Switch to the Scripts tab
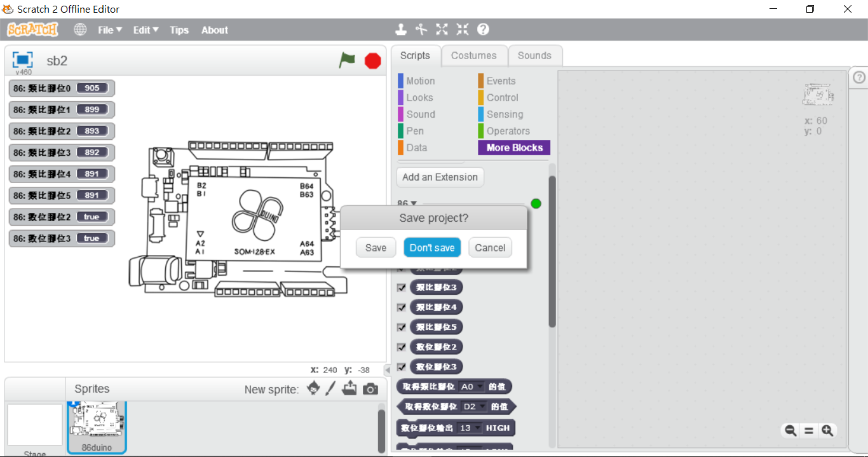This screenshot has width=868, height=457. 415,55
